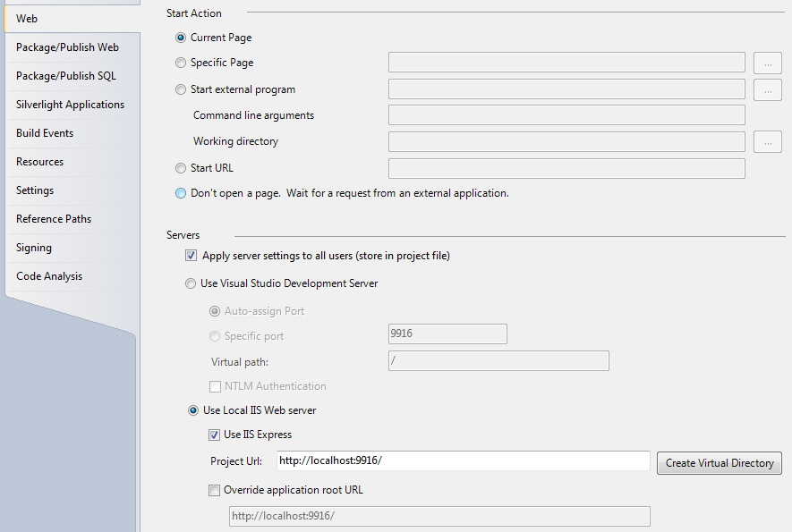Choose Don't open a page option
This screenshot has width=792, height=532.
pos(182,192)
